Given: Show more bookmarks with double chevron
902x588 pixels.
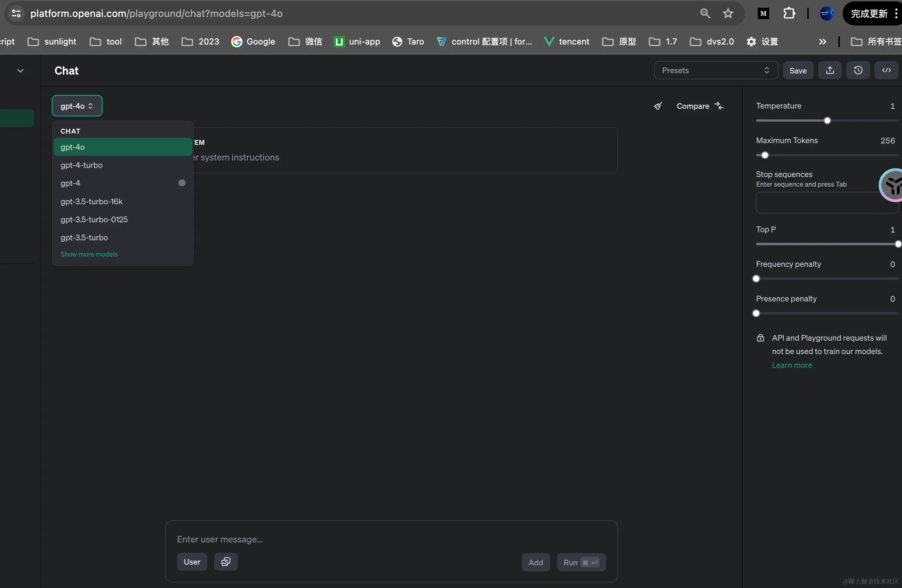Looking at the screenshot, I should [x=822, y=42].
